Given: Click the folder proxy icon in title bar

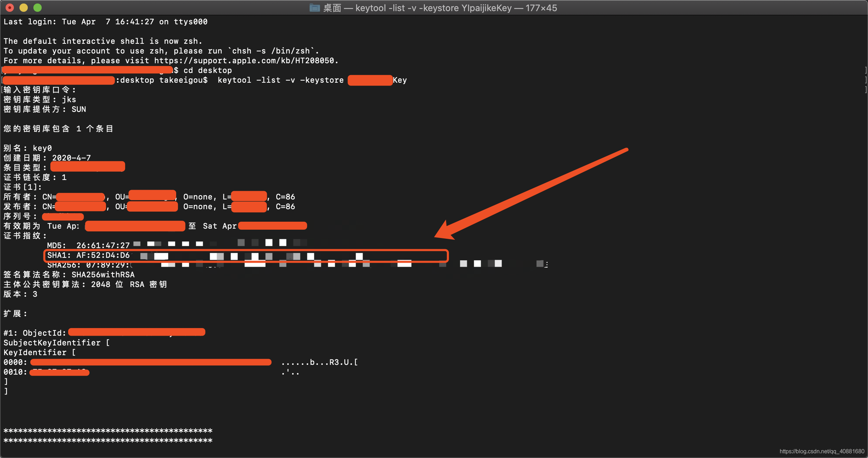Looking at the screenshot, I should 314,8.
